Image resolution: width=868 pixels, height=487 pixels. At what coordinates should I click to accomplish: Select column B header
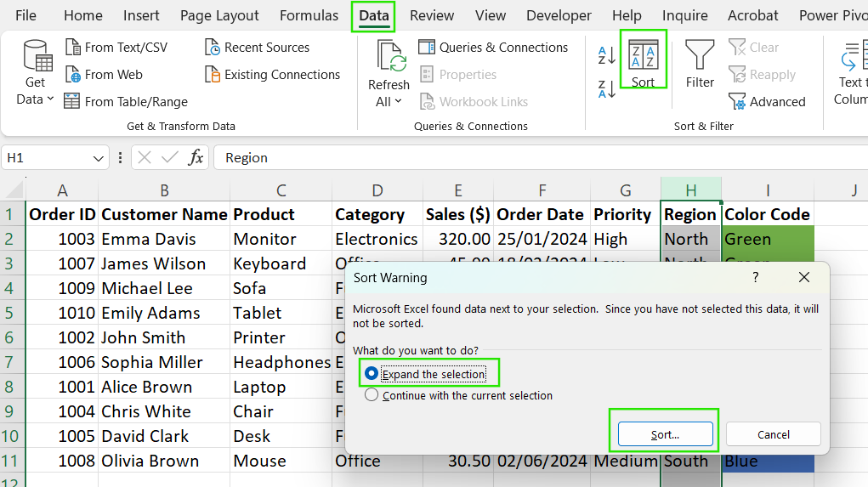(164, 190)
